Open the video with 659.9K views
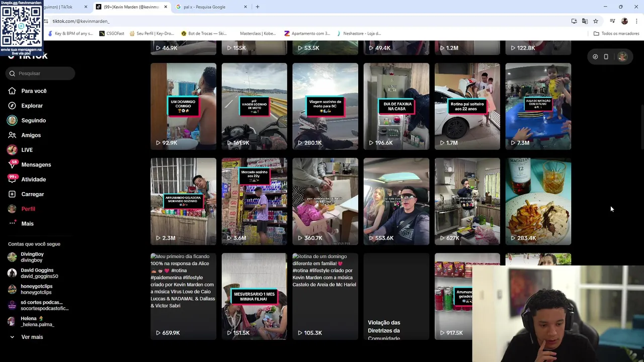644x362 pixels. click(183, 296)
